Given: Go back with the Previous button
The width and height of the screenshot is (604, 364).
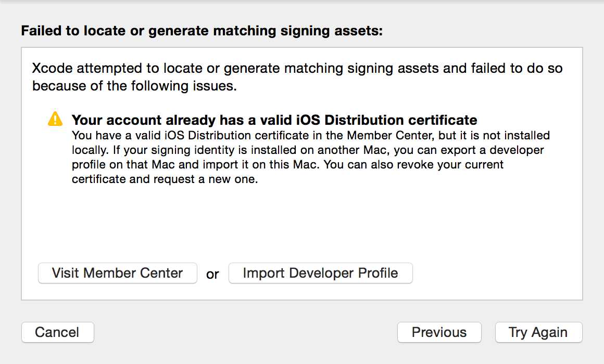Looking at the screenshot, I should tap(439, 332).
